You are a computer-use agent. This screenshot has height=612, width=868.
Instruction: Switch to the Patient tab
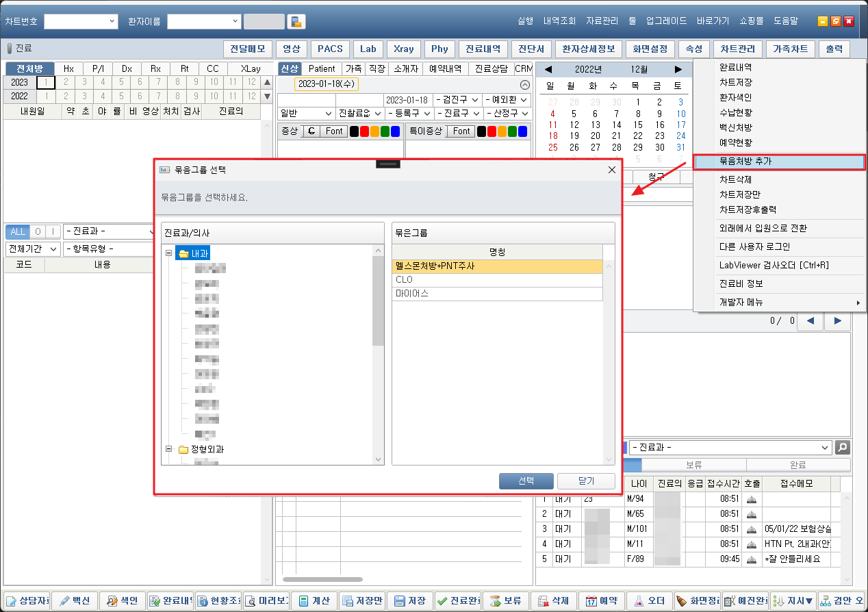coord(322,68)
